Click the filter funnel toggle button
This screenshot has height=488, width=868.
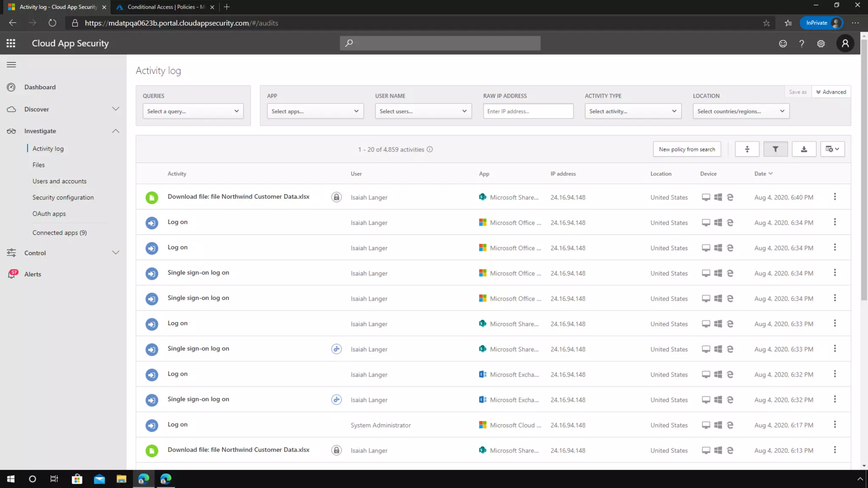pyautogui.click(x=775, y=149)
